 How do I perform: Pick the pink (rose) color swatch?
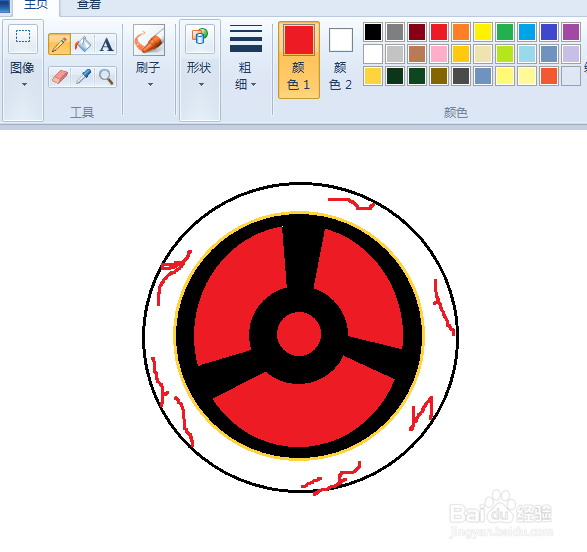click(439, 54)
